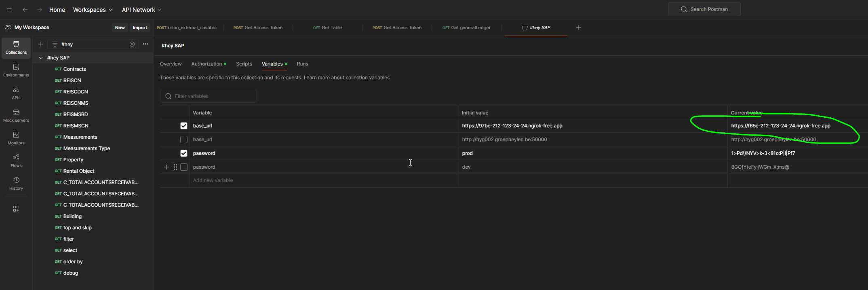Switch to the Runs tab
This screenshot has width=868, height=290.
point(302,64)
